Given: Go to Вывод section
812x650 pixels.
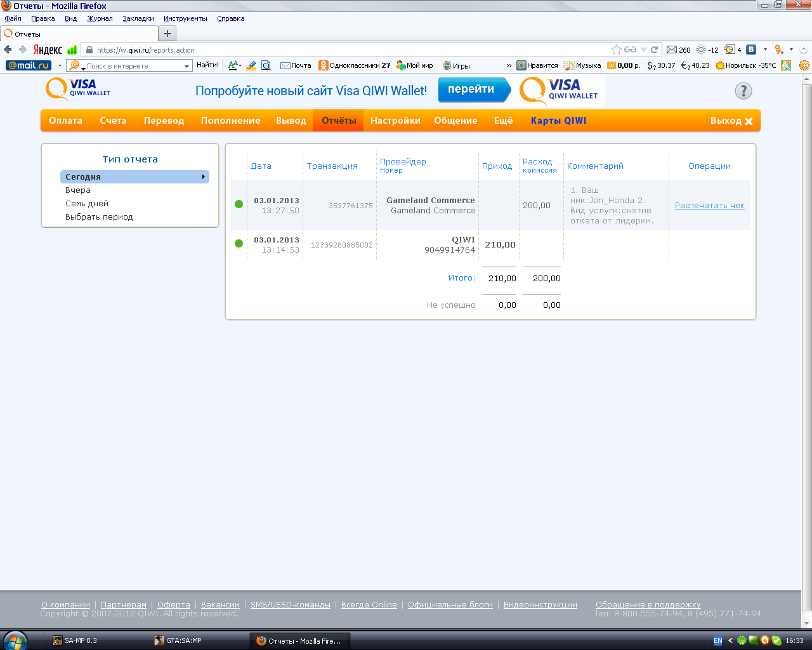Looking at the screenshot, I should click(x=291, y=121).
